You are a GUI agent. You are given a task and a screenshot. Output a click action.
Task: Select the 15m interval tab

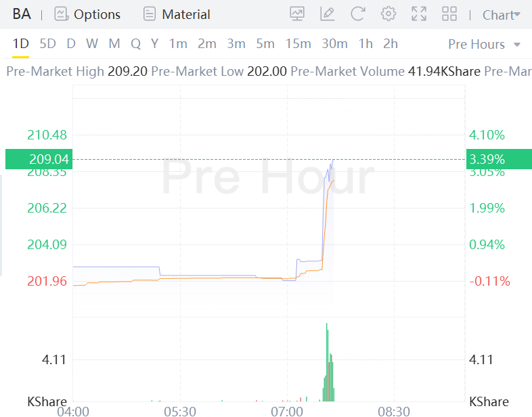(298, 44)
